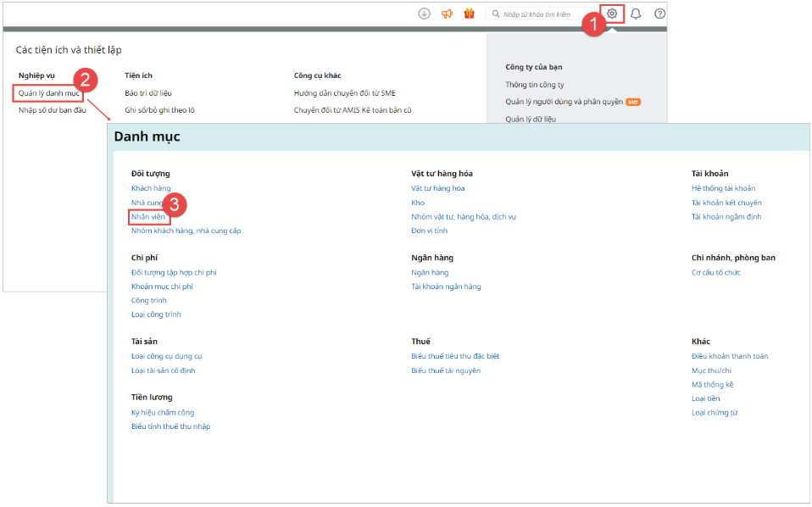Viewport: 812px width, 507px height.
Task: Open Thông tin công ty
Action: (535, 85)
